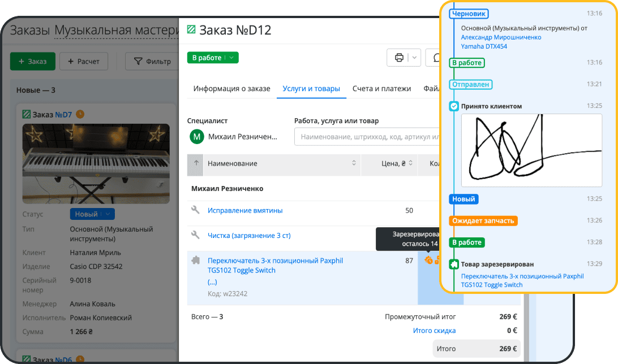Click the orange clock icon on order D7
Image resolution: width=618 pixels, height=364 pixels.
[80, 114]
